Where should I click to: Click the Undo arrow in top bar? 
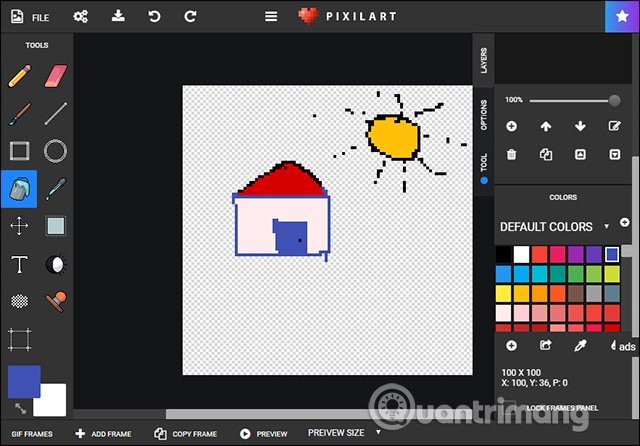pyautogui.click(x=153, y=16)
